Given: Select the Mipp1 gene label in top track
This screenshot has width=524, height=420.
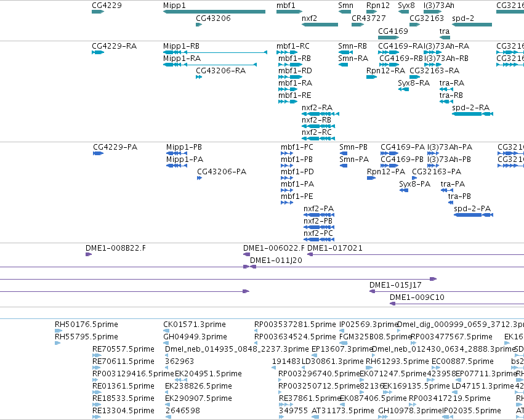Looking at the screenshot, I should tap(174, 6).
